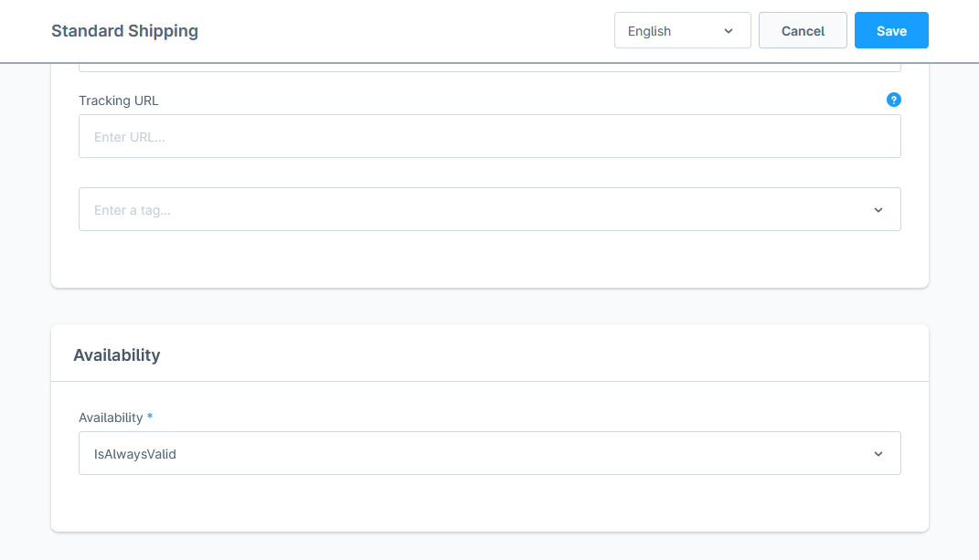
Task: Click the Tracking URL label
Action: tap(119, 100)
